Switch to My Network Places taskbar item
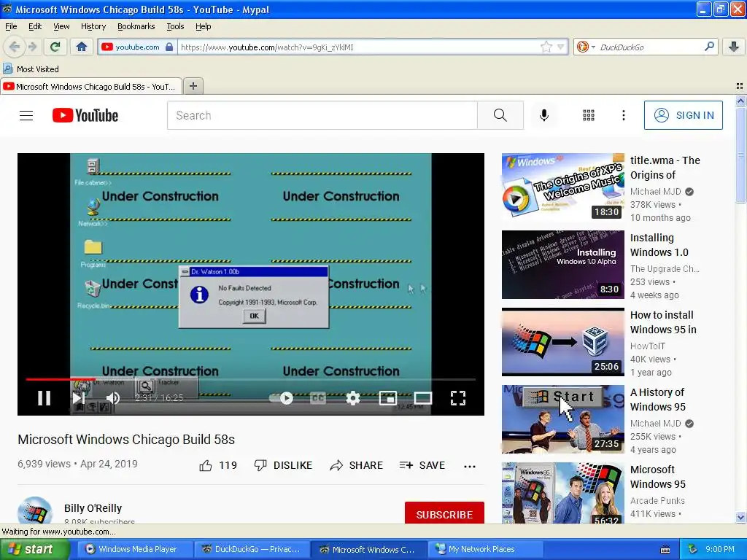 484,549
